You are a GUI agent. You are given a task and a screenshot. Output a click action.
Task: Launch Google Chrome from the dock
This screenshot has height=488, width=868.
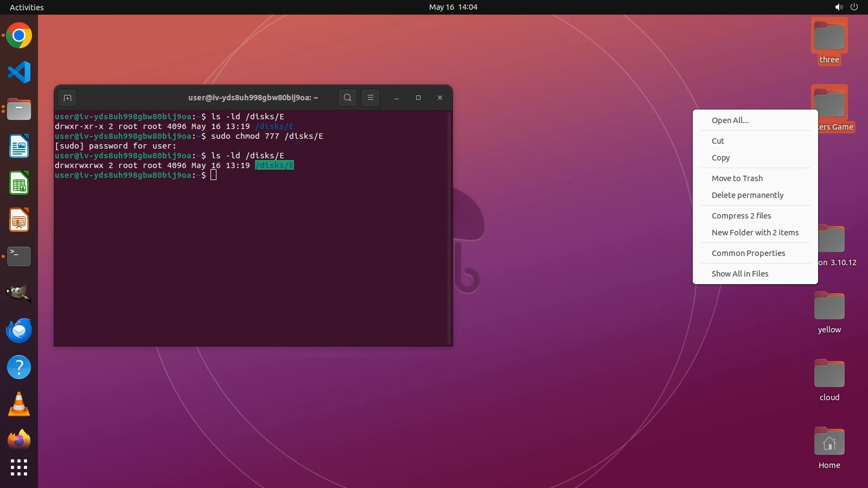(x=19, y=36)
